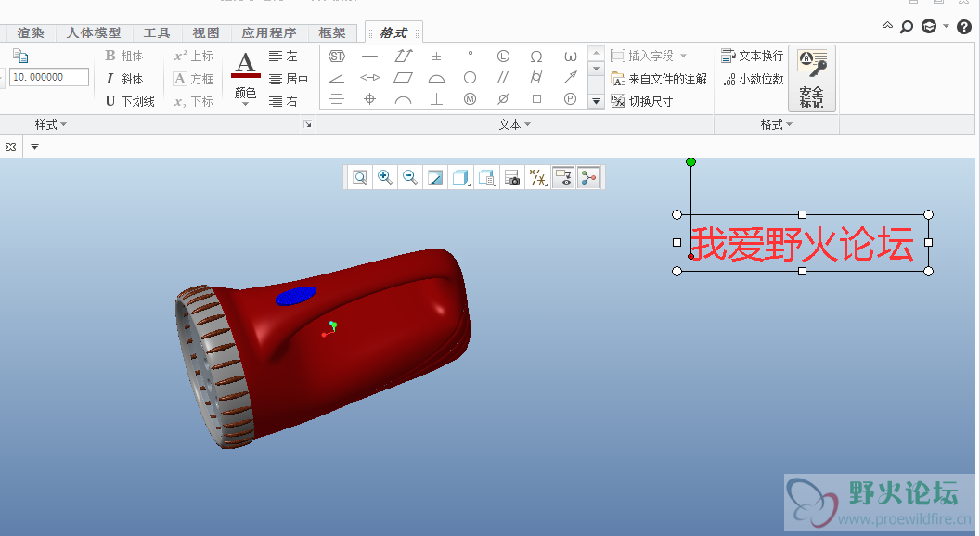This screenshot has height=536, width=980.
Task: Insert the square symbol
Action: click(536, 98)
